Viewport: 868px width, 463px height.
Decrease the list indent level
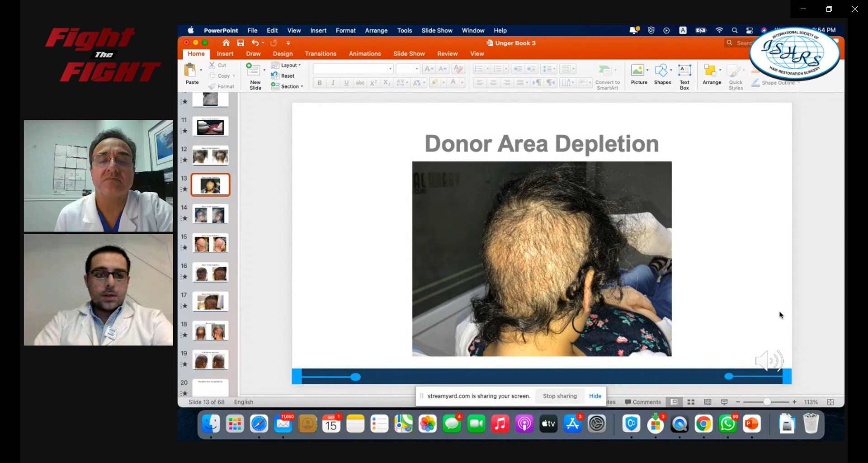coord(518,69)
